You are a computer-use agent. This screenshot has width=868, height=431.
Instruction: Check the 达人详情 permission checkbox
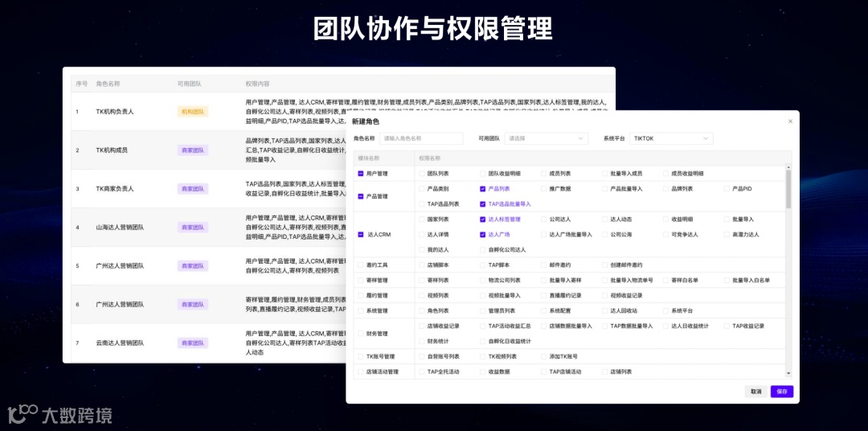click(422, 234)
